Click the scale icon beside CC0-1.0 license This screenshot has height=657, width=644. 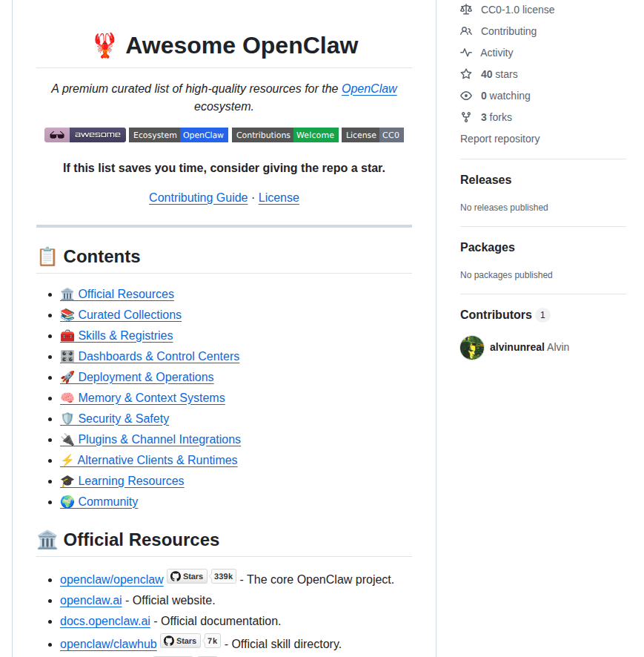[x=466, y=10]
